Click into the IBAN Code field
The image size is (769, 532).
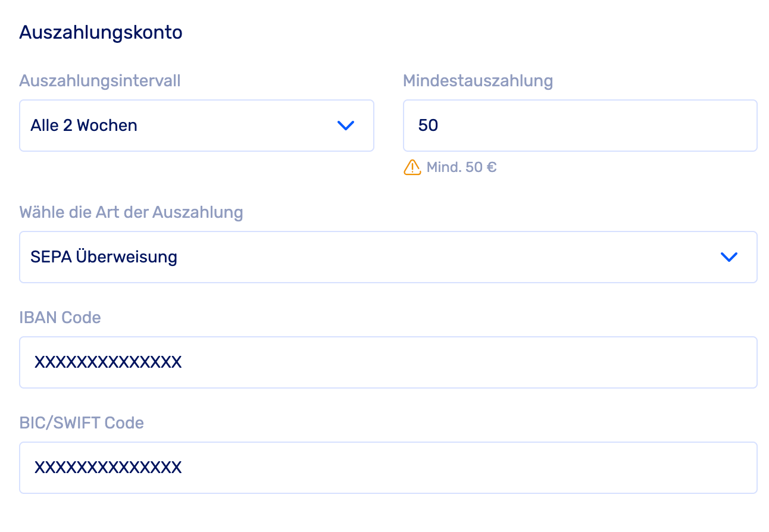(388, 362)
